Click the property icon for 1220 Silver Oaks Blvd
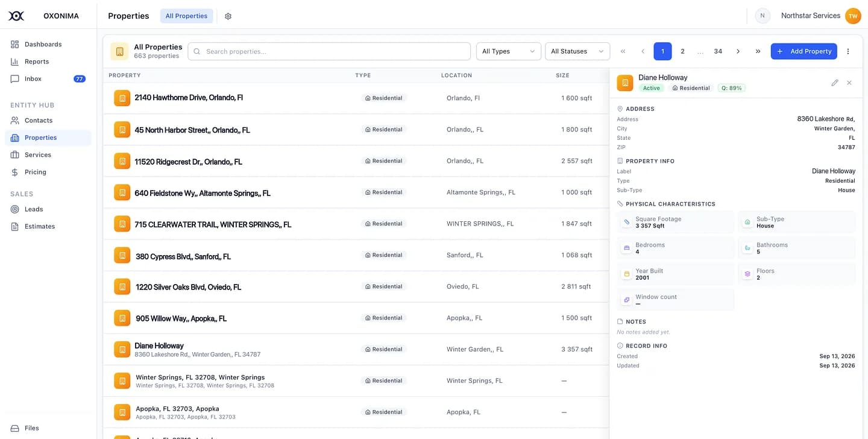 [122, 286]
